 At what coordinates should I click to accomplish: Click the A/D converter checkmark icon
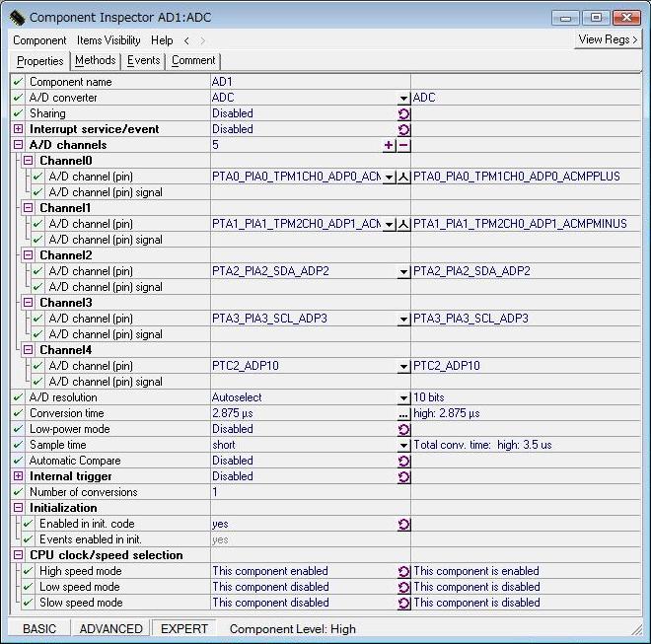click(x=18, y=98)
